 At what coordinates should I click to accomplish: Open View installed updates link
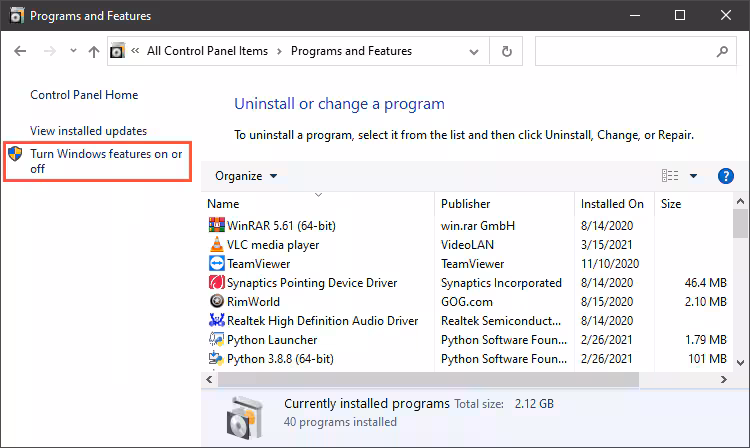point(88,131)
